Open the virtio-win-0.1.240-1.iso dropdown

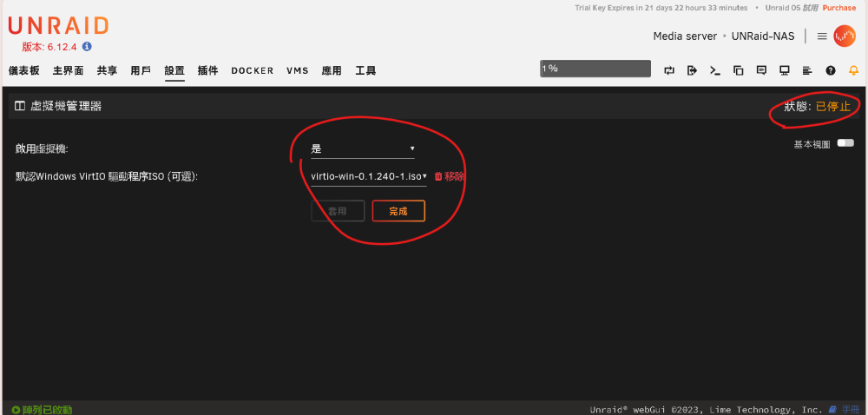369,176
